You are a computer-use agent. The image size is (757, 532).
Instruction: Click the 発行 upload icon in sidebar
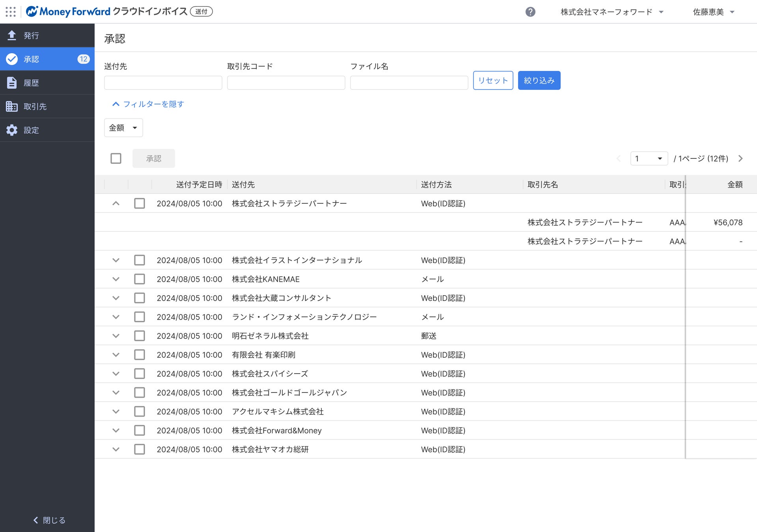(x=12, y=35)
